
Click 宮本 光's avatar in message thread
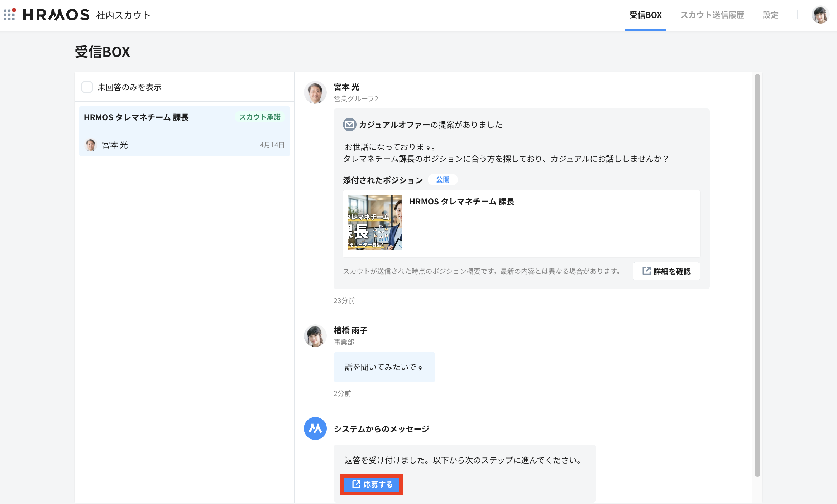(x=315, y=92)
